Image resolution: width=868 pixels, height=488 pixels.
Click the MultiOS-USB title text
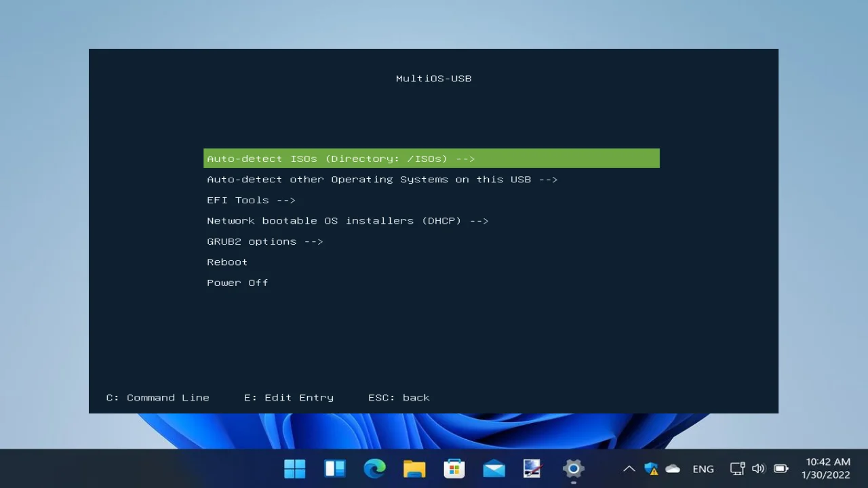tap(433, 79)
